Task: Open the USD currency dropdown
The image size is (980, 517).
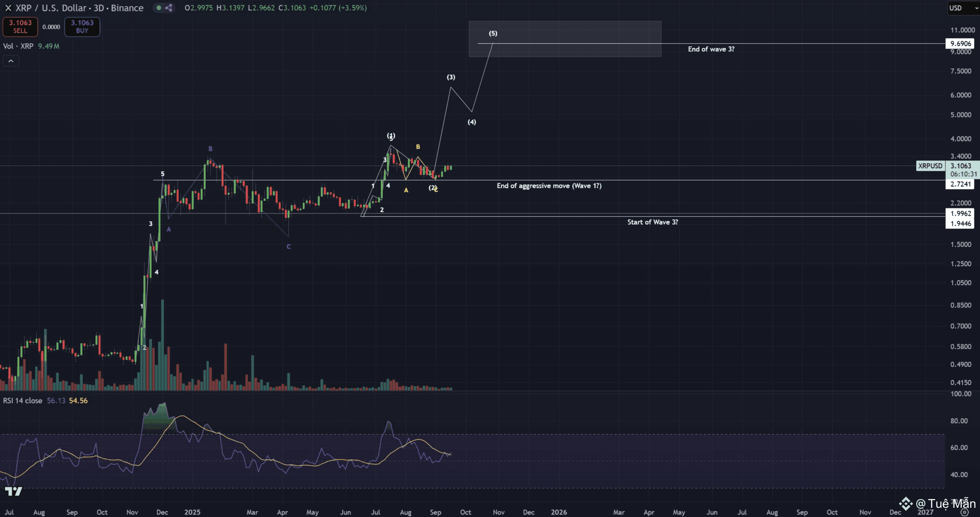Action: coord(963,8)
